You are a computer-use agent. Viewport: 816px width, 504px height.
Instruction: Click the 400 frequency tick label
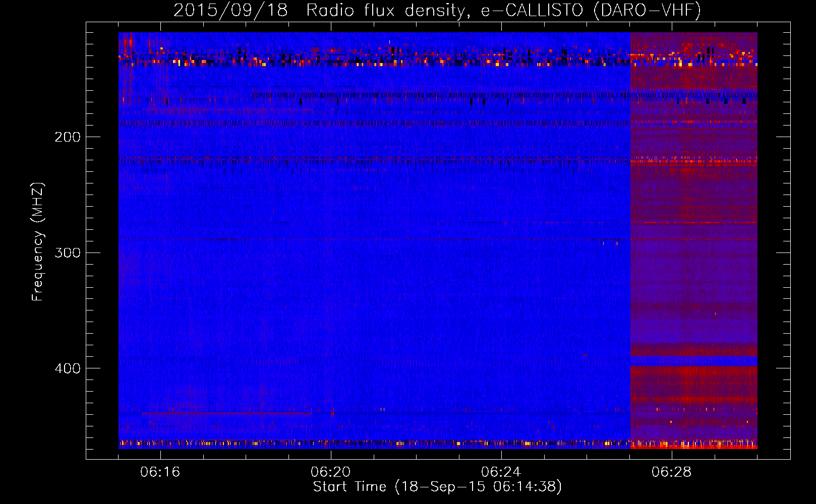(68, 368)
